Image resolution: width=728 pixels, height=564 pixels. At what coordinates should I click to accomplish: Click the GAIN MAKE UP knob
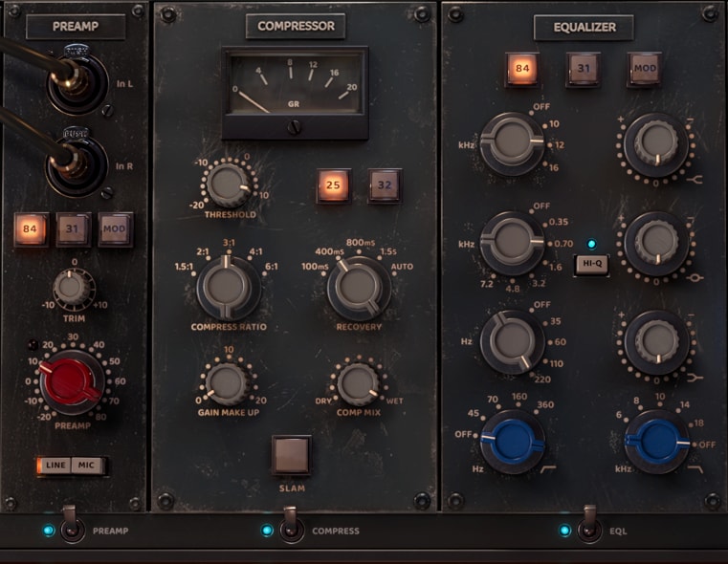pos(228,384)
